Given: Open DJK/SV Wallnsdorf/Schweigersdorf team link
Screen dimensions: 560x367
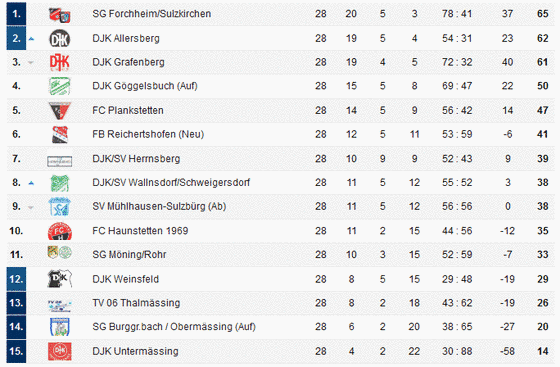Looking at the screenshot, I should point(171,183).
